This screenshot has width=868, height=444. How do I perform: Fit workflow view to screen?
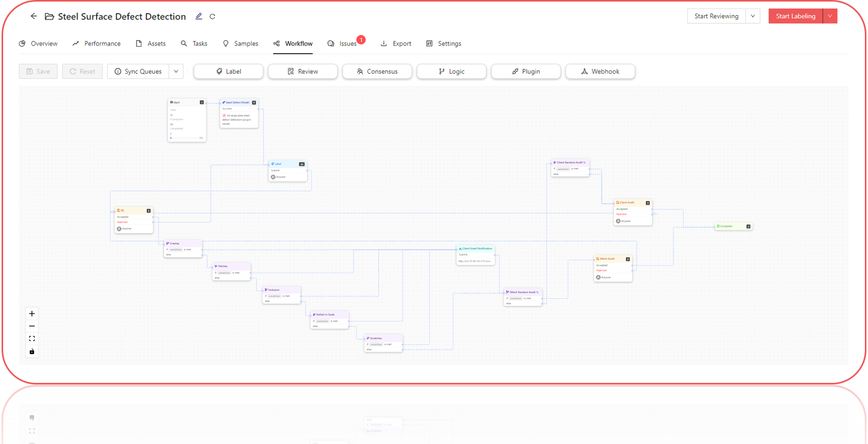point(32,338)
